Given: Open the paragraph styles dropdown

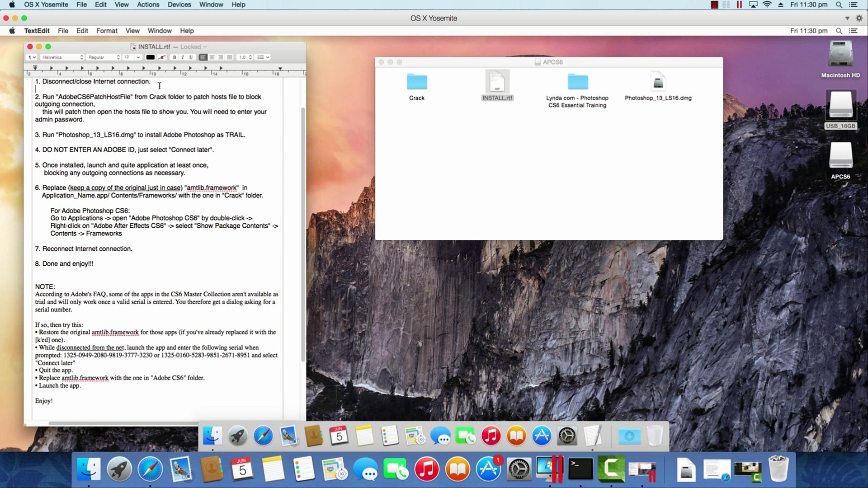Looking at the screenshot, I should click(32, 57).
